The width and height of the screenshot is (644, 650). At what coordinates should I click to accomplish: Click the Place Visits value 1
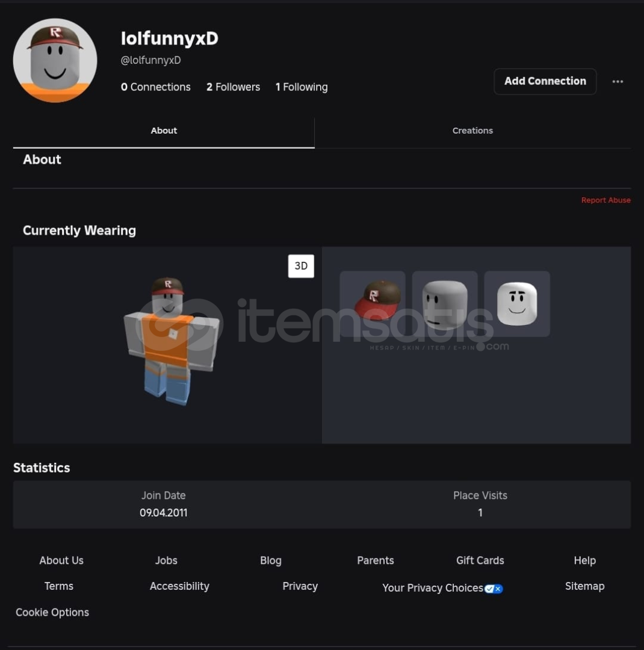[480, 513]
